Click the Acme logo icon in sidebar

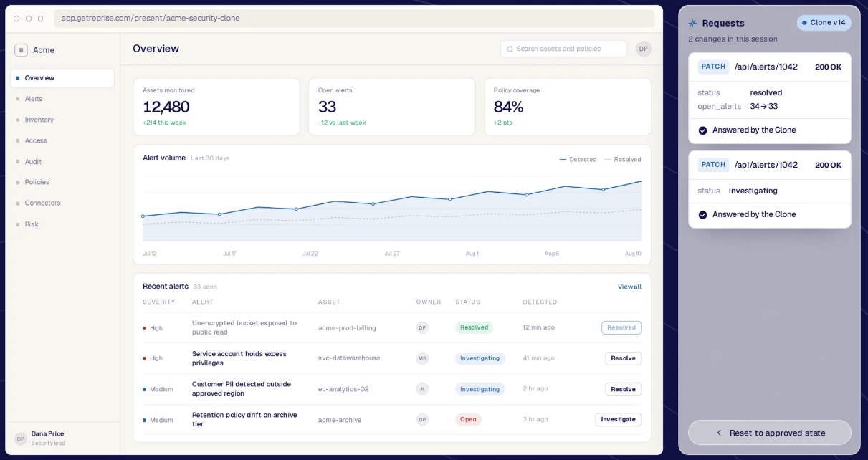tap(21, 50)
